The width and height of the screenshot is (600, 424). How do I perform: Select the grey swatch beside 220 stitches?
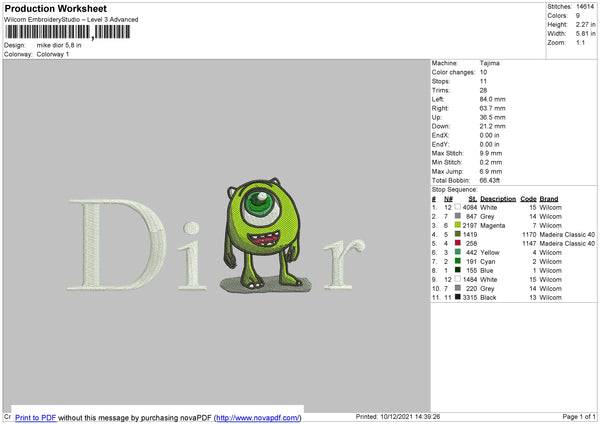[458, 288]
